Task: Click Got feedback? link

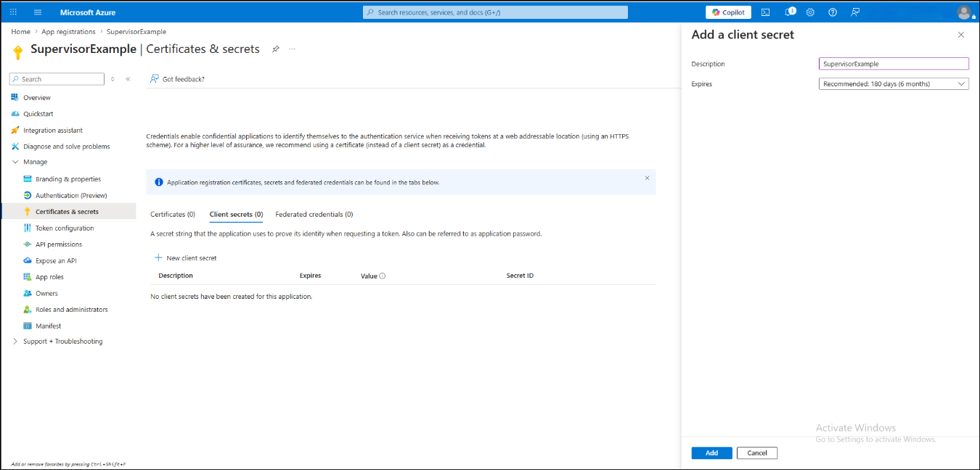Action: tap(177, 79)
